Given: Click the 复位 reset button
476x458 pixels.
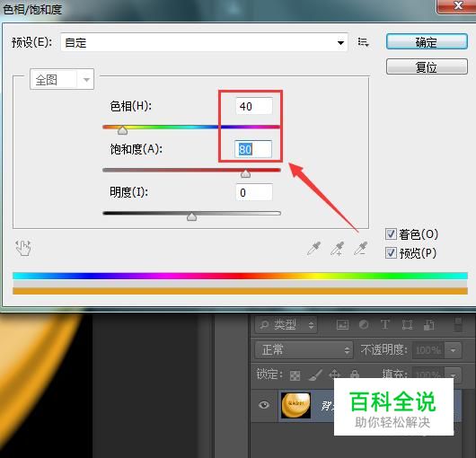Looking at the screenshot, I should point(427,66).
